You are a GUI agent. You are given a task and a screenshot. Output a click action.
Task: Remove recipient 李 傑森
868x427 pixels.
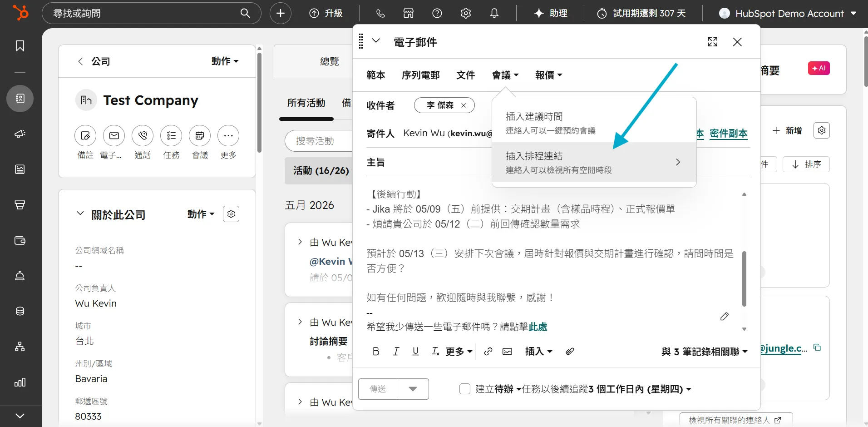pos(464,105)
